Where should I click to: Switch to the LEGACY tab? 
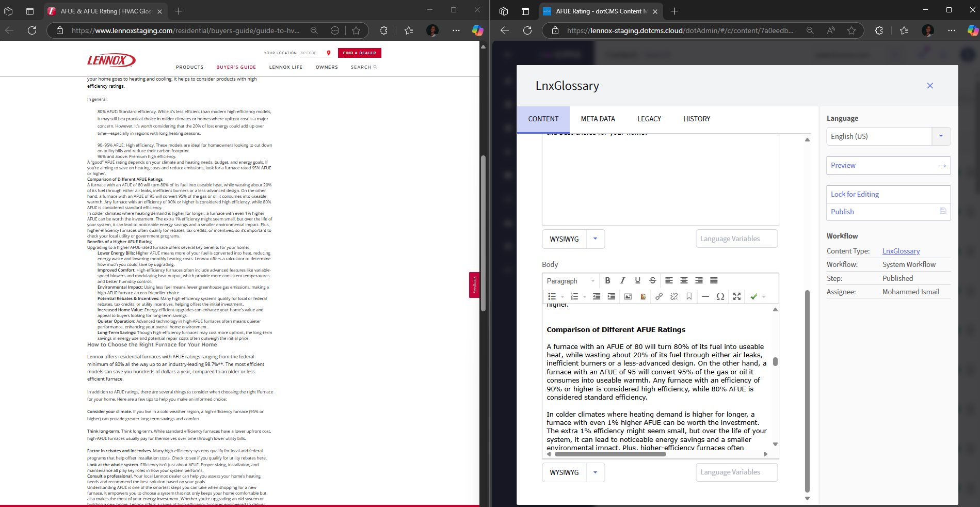pos(649,119)
